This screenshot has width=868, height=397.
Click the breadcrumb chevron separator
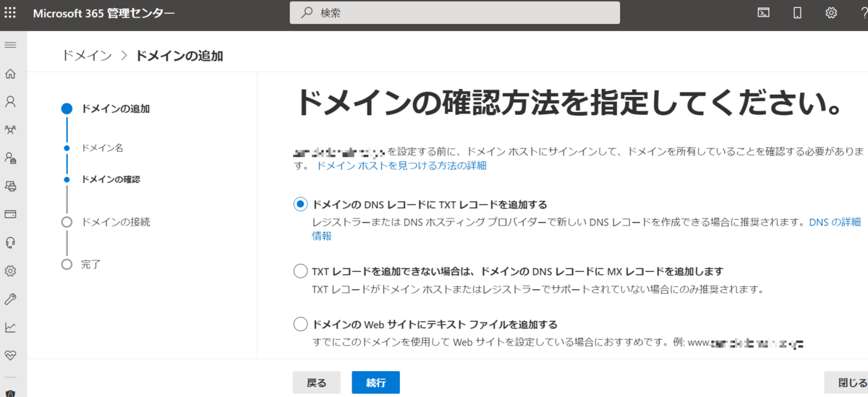coord(124,56)
